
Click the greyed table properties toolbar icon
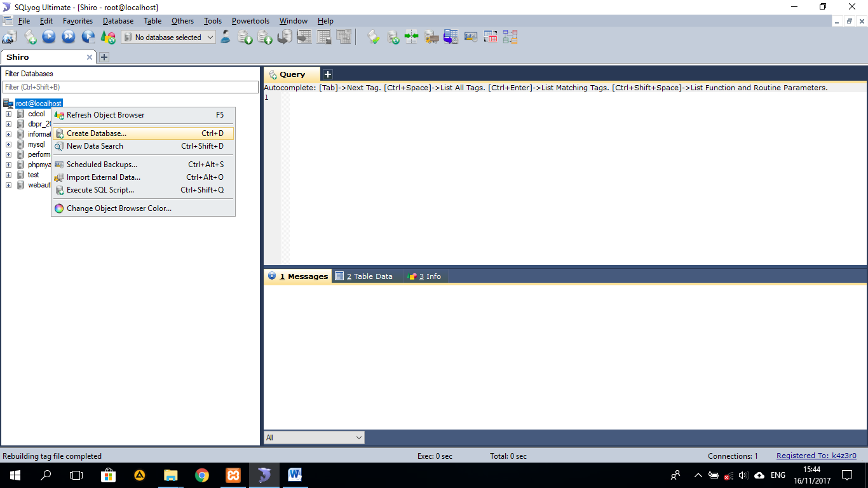pos(324,37)
